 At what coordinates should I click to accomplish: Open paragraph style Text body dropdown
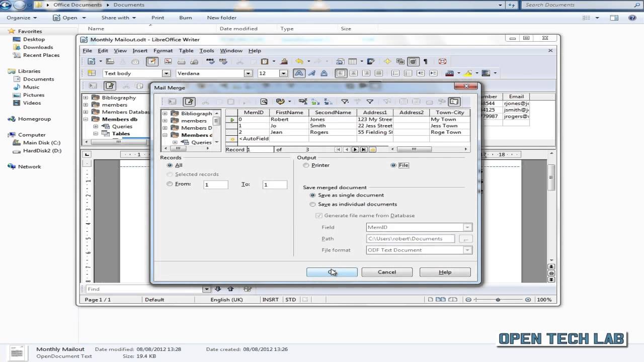click(167, 73)
